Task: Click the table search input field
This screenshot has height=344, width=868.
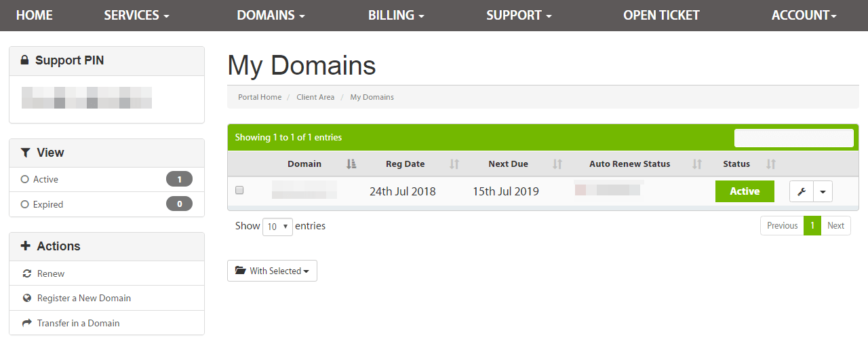Action: (793, 138)
